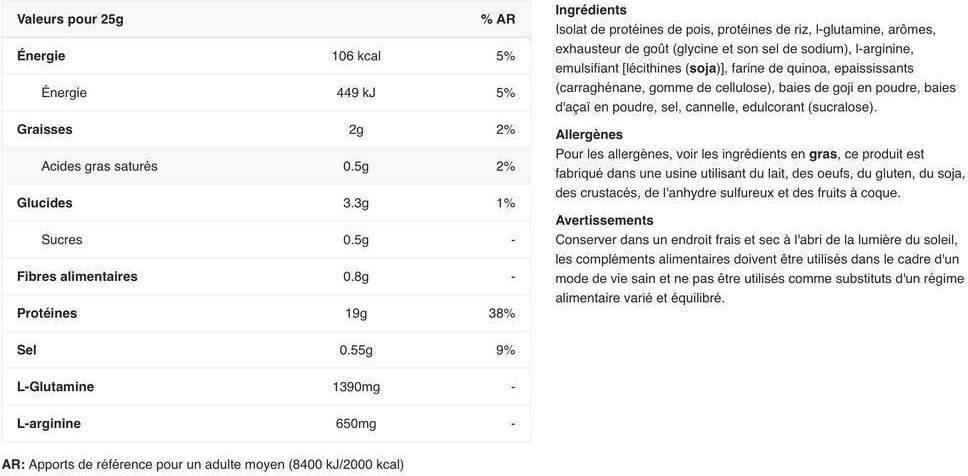This screenshot has width=968, height=476.
Task: Select the 38% protein AR value
Action: (501, 313)
